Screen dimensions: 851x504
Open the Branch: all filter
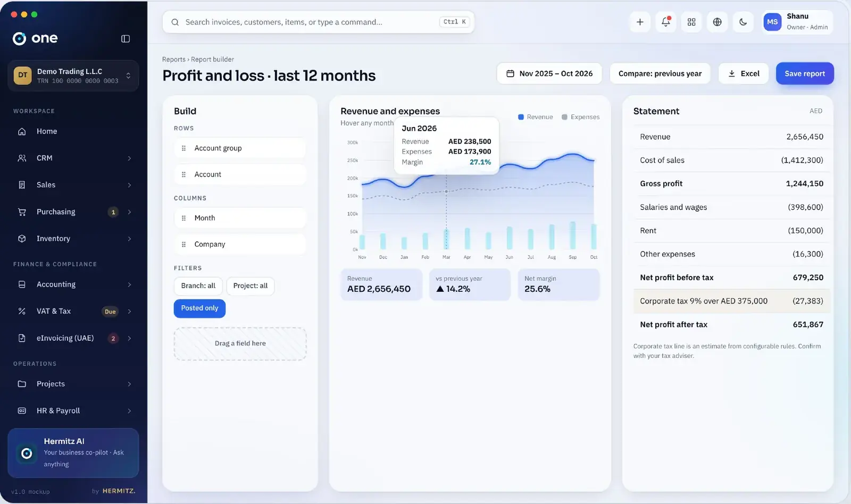pos(198,286)
